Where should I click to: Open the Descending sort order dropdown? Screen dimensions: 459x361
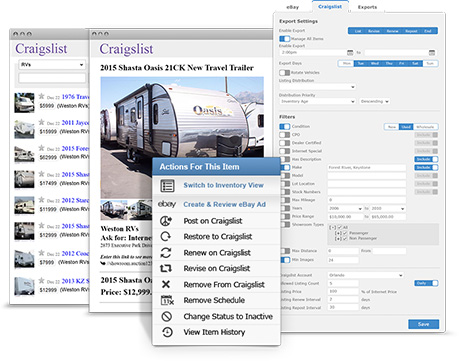[375, 101]
